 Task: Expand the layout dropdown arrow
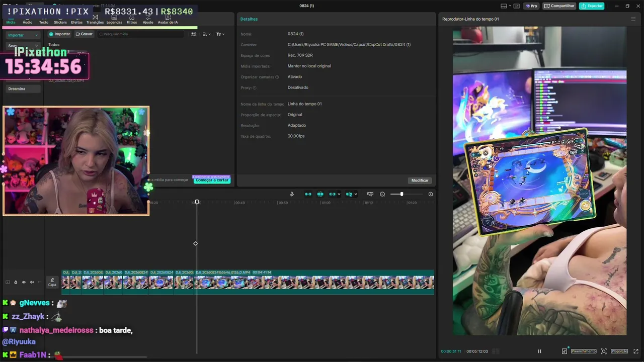click(510, 6)
